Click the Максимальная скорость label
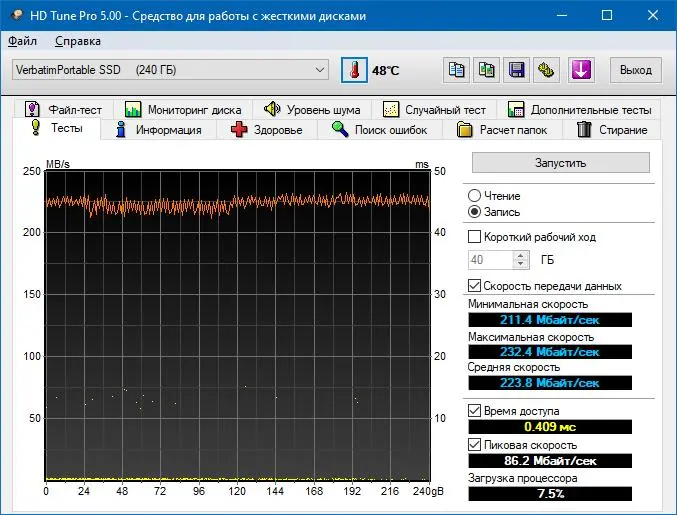The width and height of the screenshot is (677, 515). (531, 337)
